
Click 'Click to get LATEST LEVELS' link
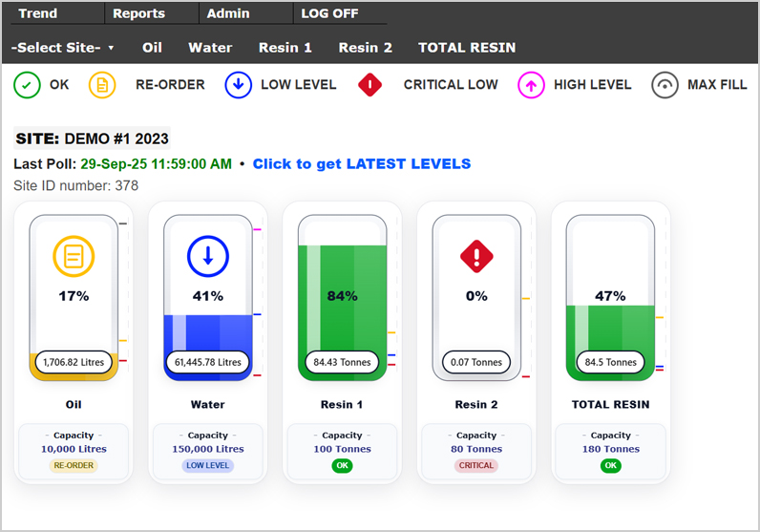click(x=362, y=164)
